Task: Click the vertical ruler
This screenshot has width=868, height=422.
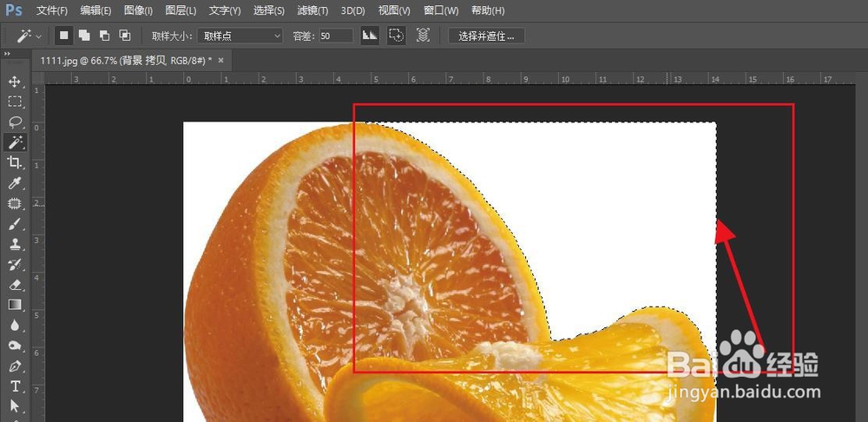Action: click(38, 253)
